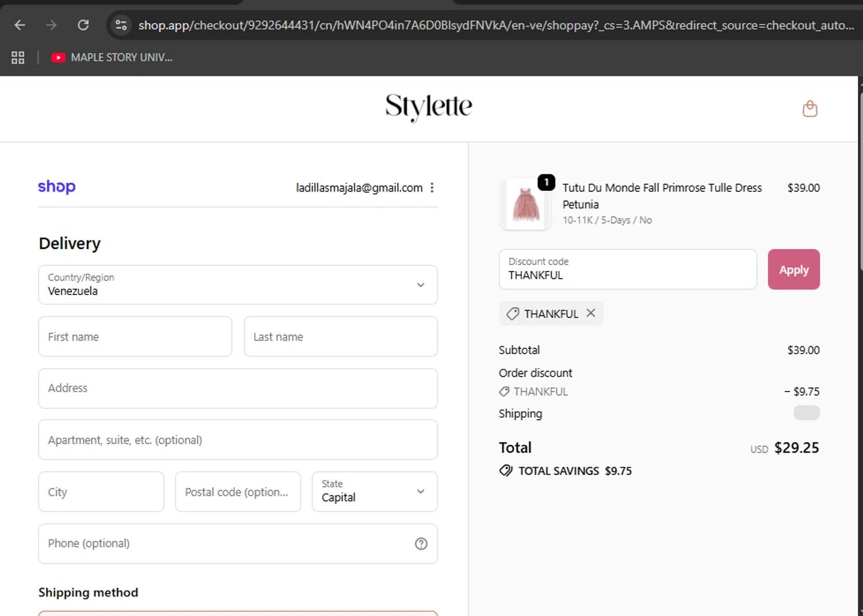Click the Subtotal $39.00 amount
Viewport: 863px width, 616px height.
coord(804,350)
